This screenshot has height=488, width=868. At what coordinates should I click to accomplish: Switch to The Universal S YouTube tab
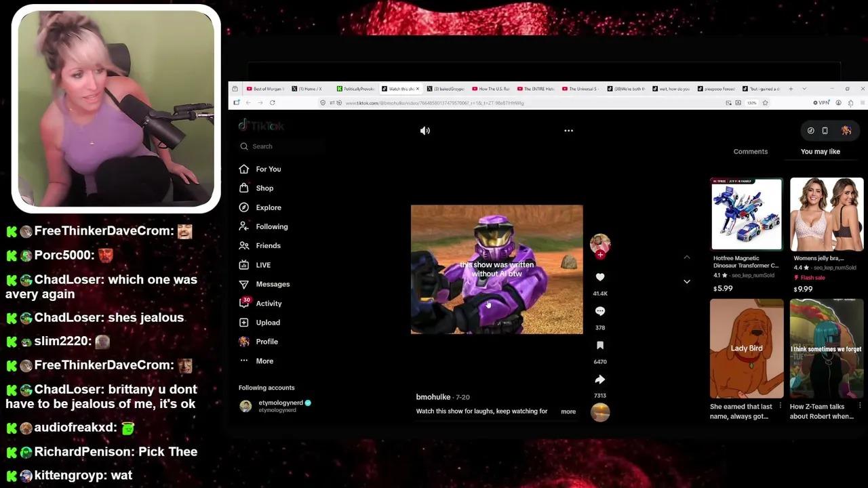click(580, 89)
